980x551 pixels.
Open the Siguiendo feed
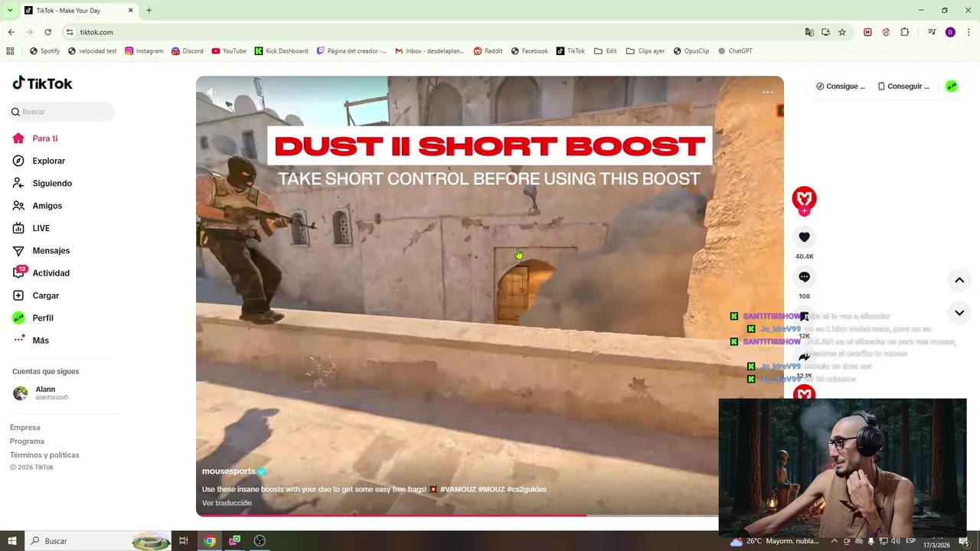42,184
